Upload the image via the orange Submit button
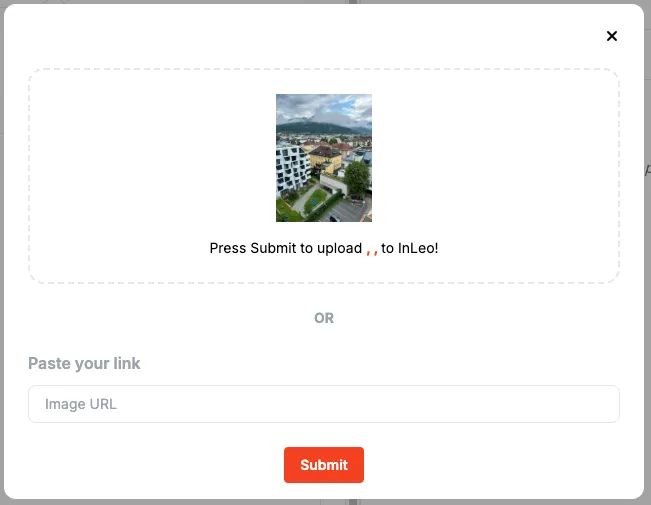The height and width of the screenshot is (505, 651). click(x=324, y=465)
